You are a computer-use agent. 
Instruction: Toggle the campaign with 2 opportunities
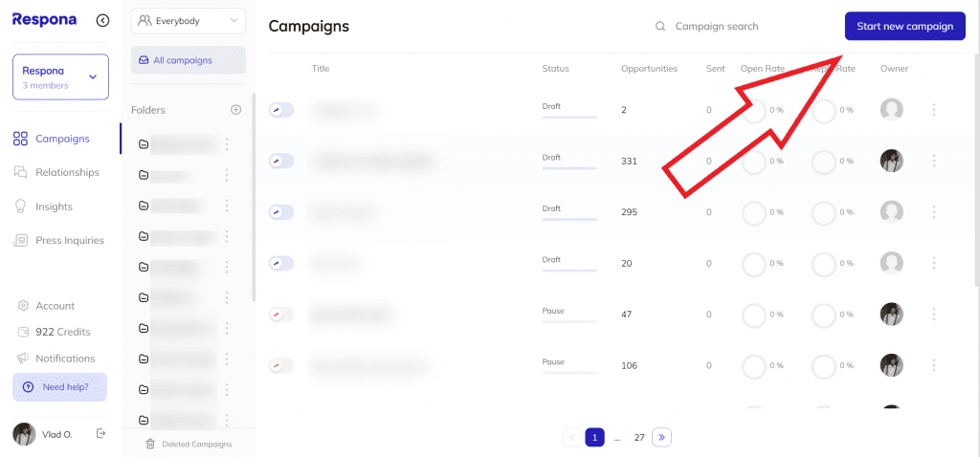[x=280, y=110]
